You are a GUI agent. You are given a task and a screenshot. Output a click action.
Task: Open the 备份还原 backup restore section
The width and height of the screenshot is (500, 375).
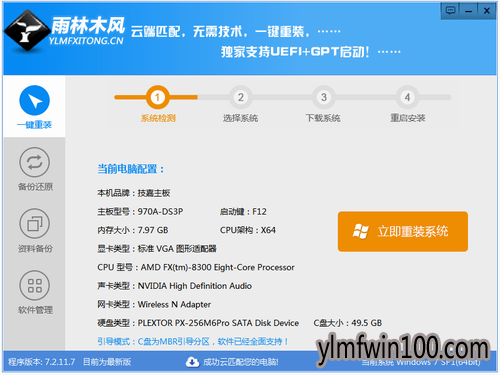pos(35,169)
